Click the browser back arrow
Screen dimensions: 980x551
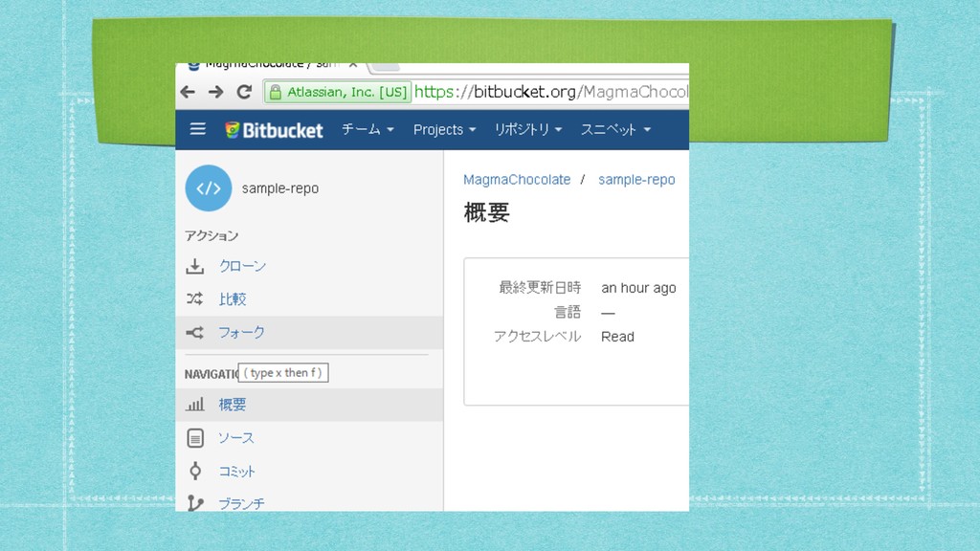tap(188, 92)
